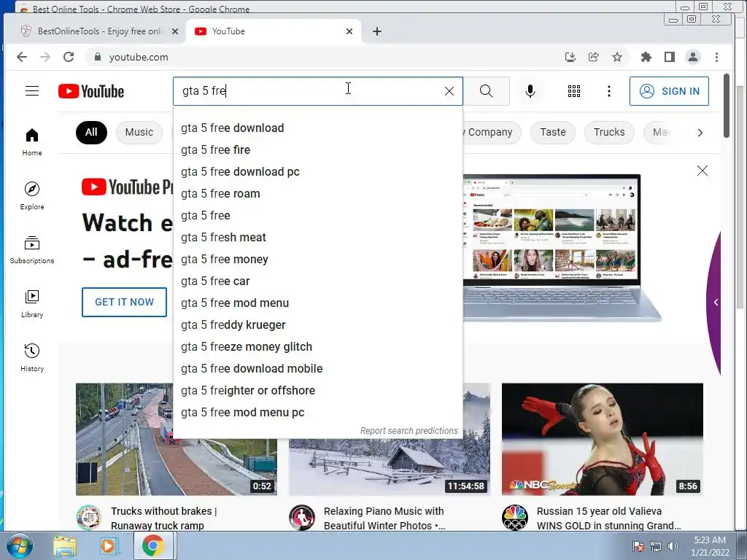Open YouTube settings three-dot menu

pos(609,91)
